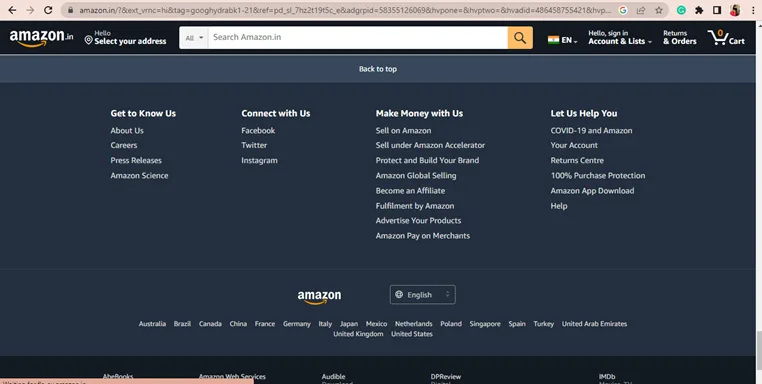This screenshot has height=384, width=762.
Task: Open Amazon Pay on Merchants
Action: point(423,236)
